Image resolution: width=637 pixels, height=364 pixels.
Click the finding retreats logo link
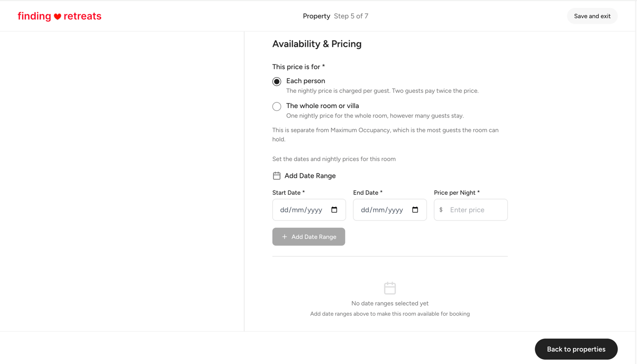pos(60,16)
